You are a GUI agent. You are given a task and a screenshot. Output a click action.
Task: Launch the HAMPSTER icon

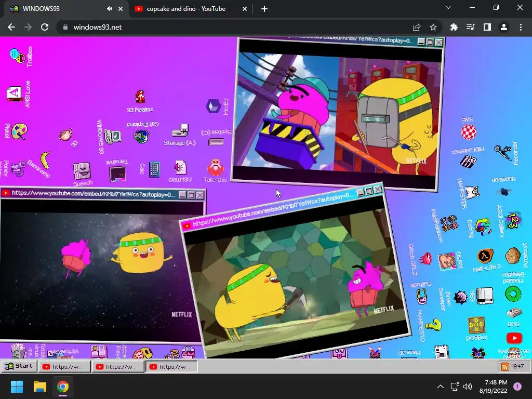tap(472, 192)
